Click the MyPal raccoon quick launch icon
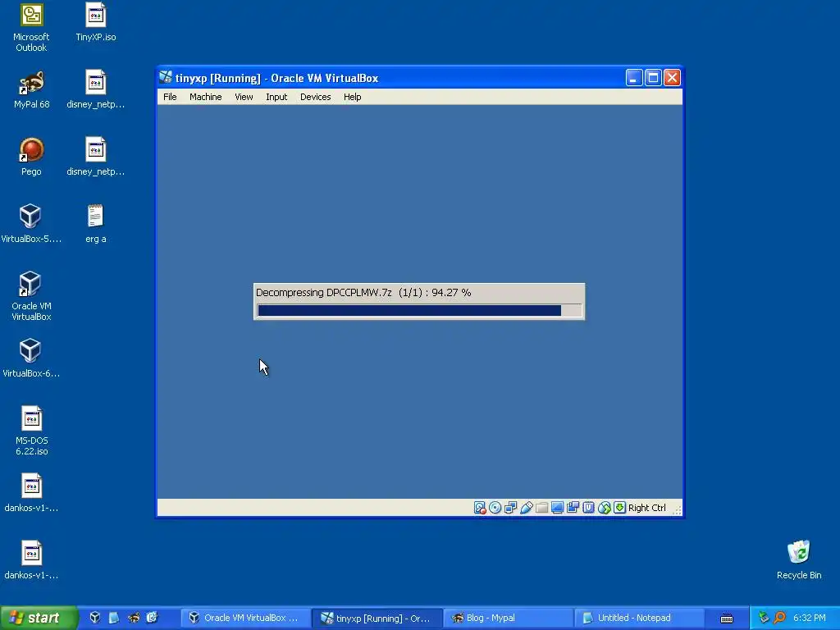 134,618
